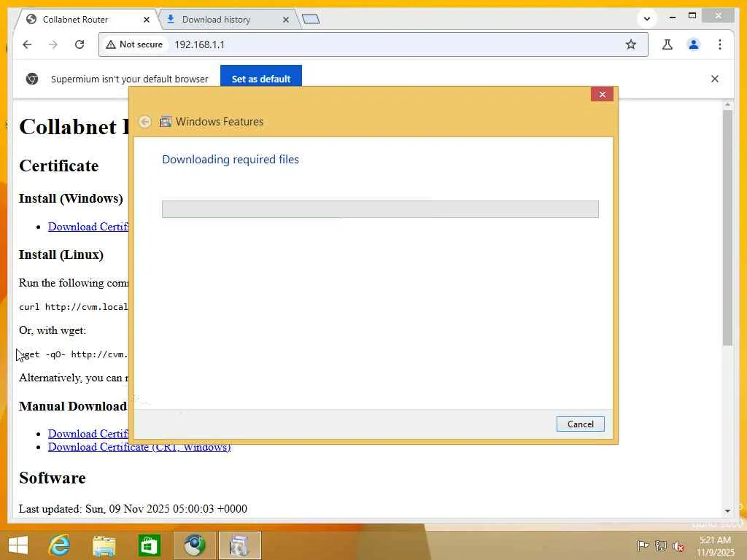Dismiss the default browser infobar
Screen dimensions: 747x560
[x=715, y=79]
